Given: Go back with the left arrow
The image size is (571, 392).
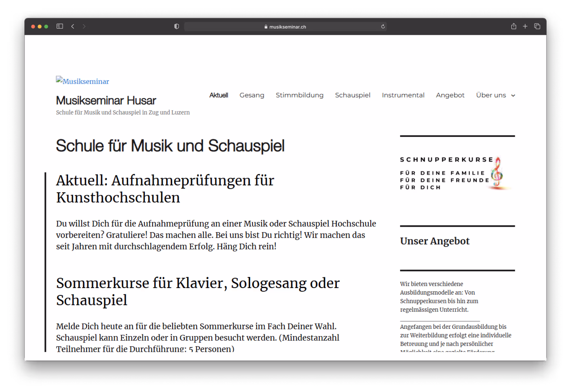Looking at the screenshot, I should [x=73, y=26].
